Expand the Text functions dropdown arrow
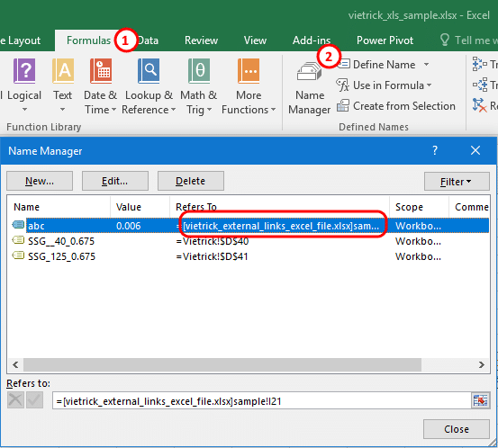 62,110
